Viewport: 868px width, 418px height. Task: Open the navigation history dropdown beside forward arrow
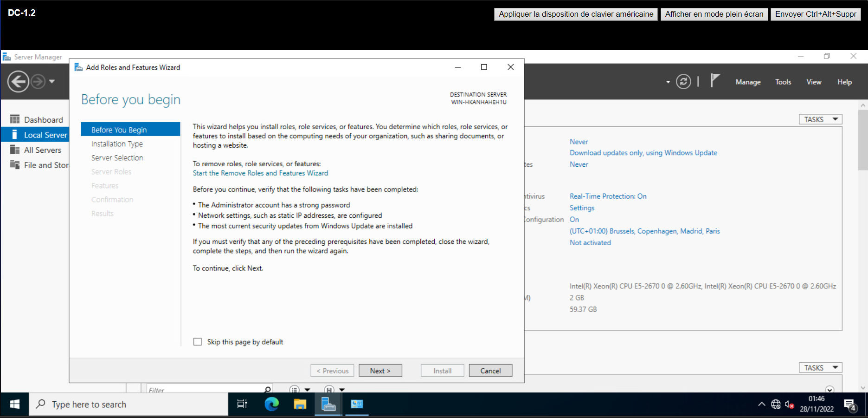click(x=52, y=82)
